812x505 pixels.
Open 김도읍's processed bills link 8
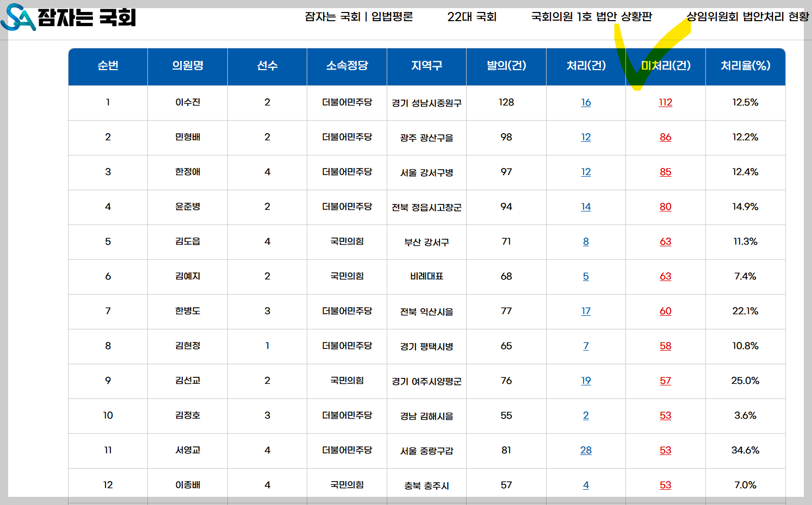586,241
